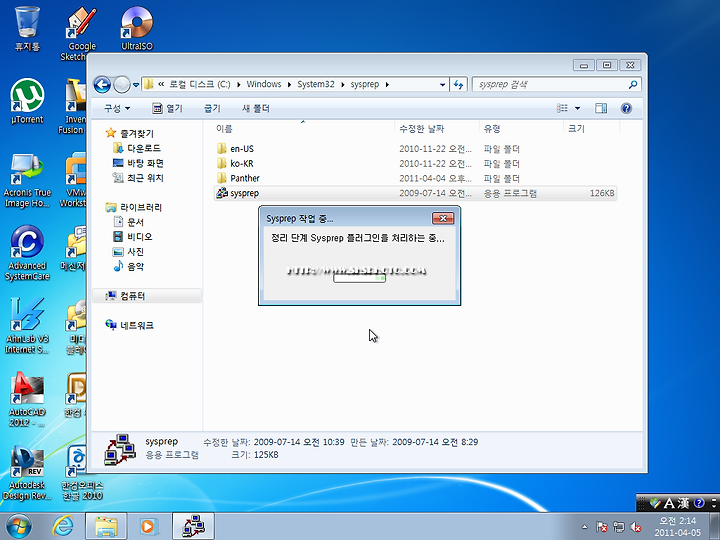Select the Panther folder
The width and height of the screenshot is (720, 540).
click(x=416, y=178)
